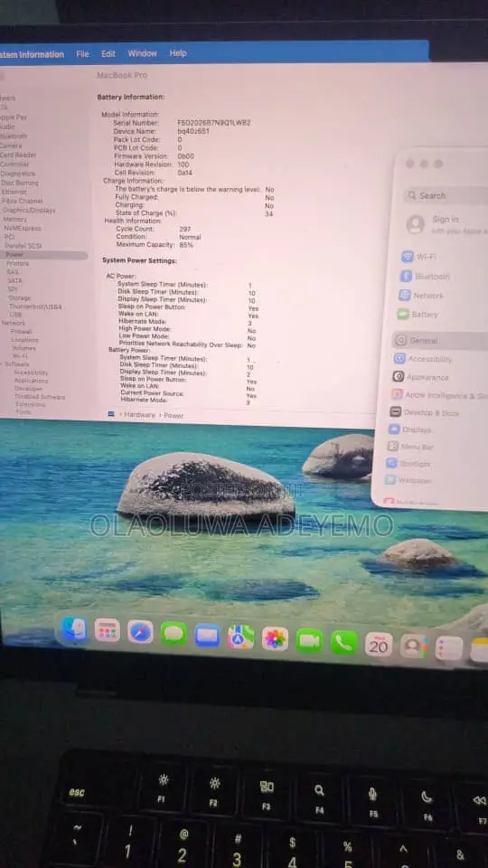This screenshot has width=488, height=868.
Task: Select Storage in hardware list
Action: (x=19, y=297)
